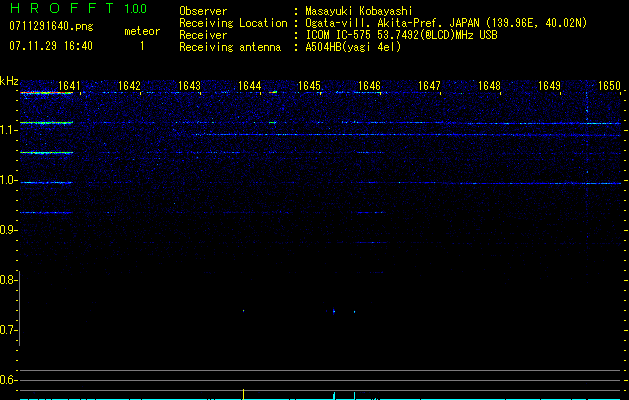Click the 1643 time label
This screenshot has width=629, height=400.
[x=190, y=86]
